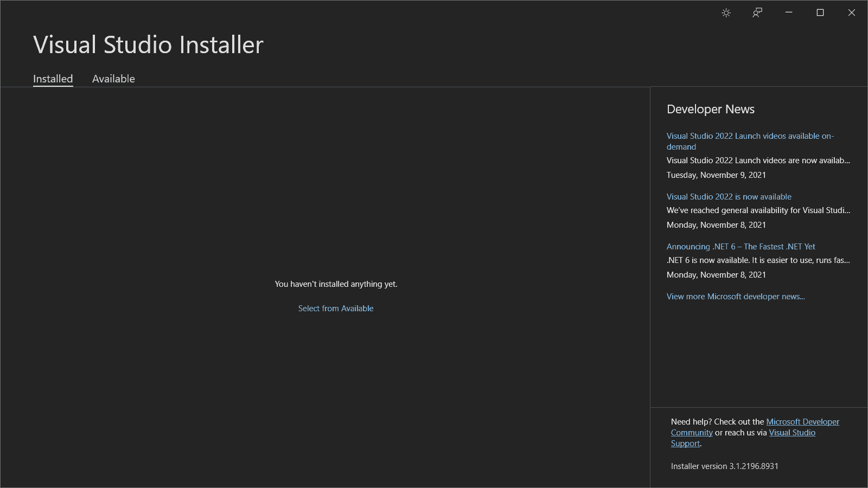Maximize the installer window
The width and height of the screenshot is (868, 488).
click(x=820, y=12)
